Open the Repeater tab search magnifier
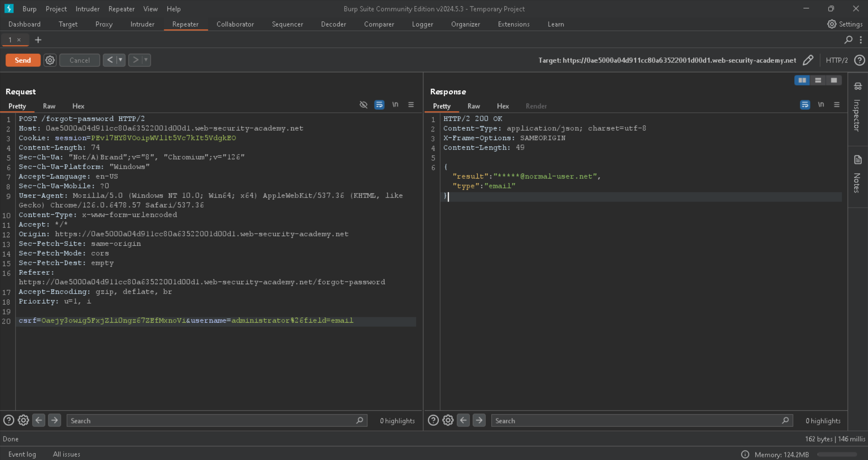868x460 pixels. point(848,40)
